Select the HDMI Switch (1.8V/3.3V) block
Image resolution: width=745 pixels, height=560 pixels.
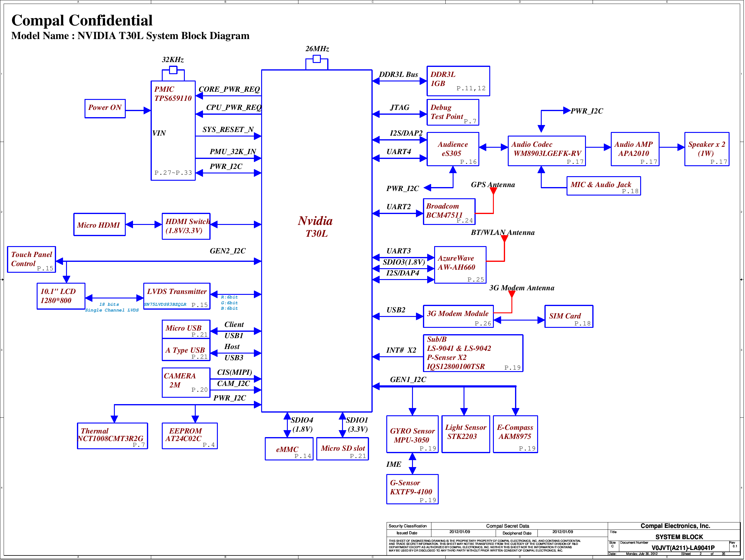tap(186, 226)
